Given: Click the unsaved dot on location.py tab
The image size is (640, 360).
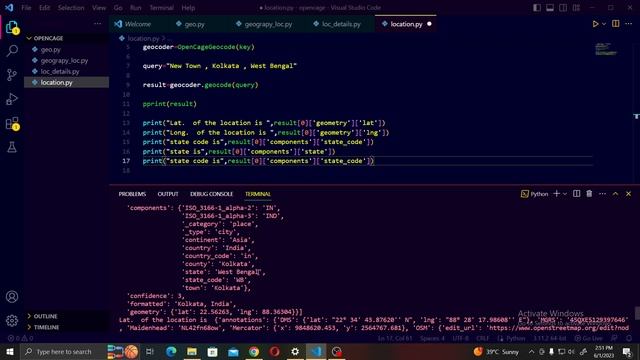Looking at the screenshot, I should click(429, 24).
